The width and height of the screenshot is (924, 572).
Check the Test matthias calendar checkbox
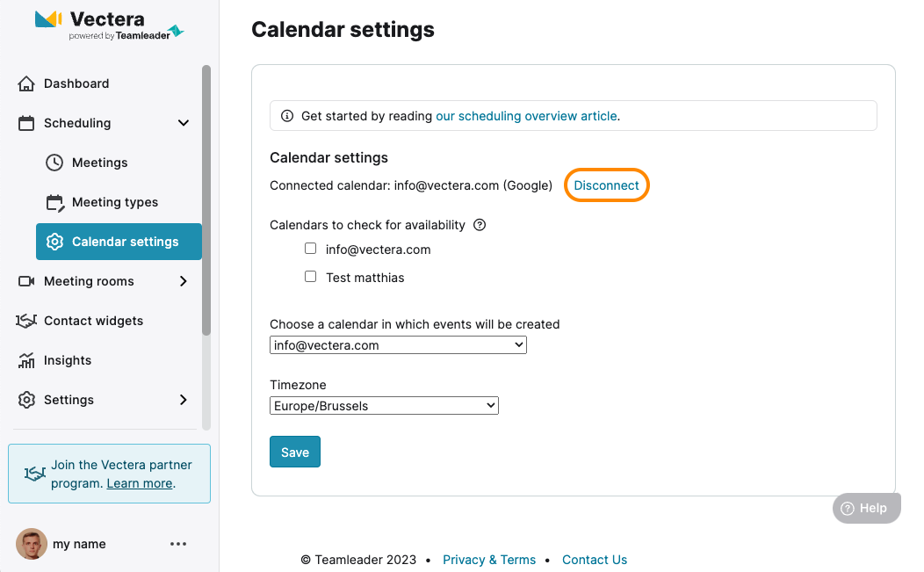tap(311, 277)
